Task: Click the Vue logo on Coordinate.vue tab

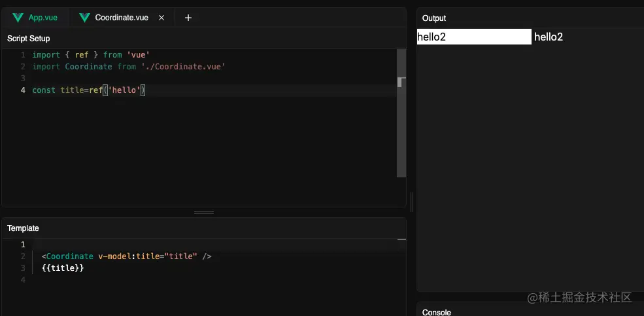Action: [x=84, y=18]
